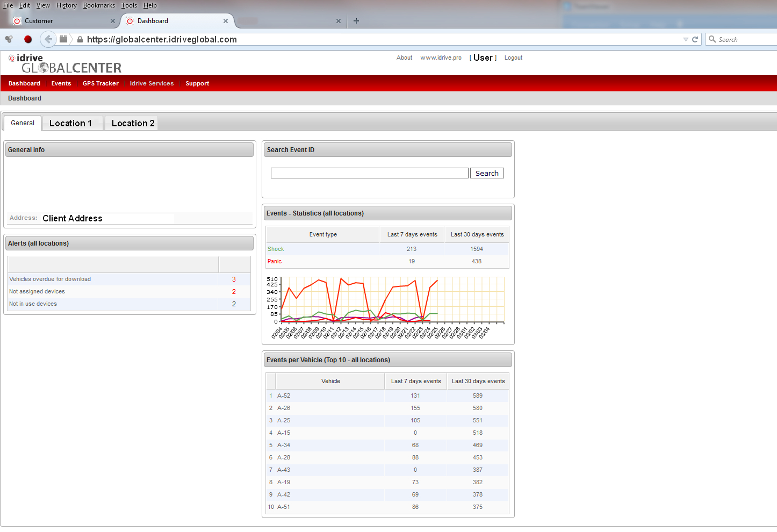Viewport: 777px width, 532px height.
Task: Click into the Search Event ID text field
Action: tap(369, 173)
